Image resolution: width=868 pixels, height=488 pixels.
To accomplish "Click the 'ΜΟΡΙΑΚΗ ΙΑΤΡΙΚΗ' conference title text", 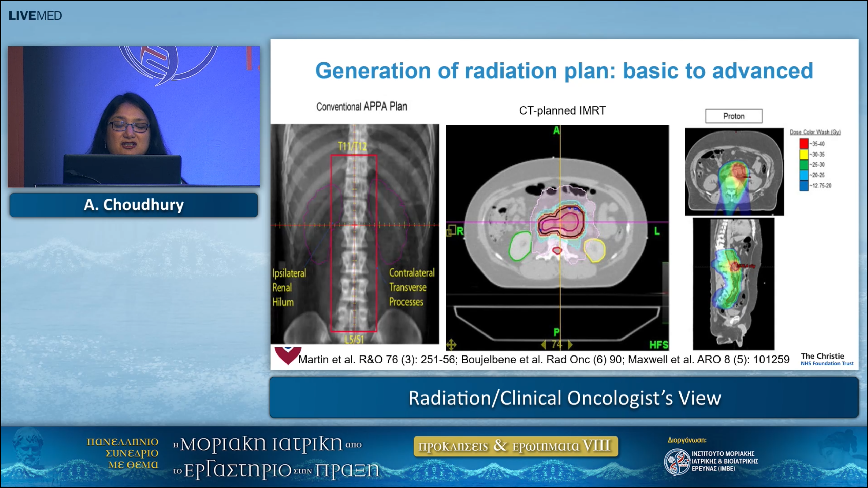I will tap(261, 444).
